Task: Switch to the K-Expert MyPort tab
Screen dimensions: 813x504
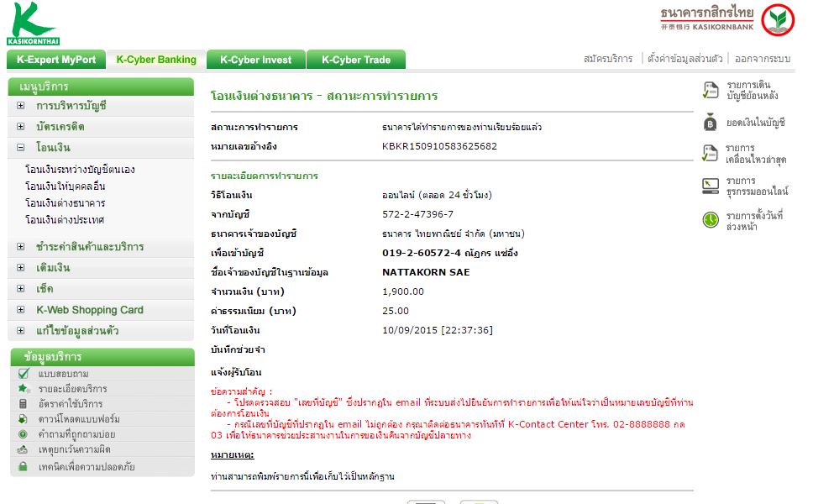Action: (x=56, y=60)
